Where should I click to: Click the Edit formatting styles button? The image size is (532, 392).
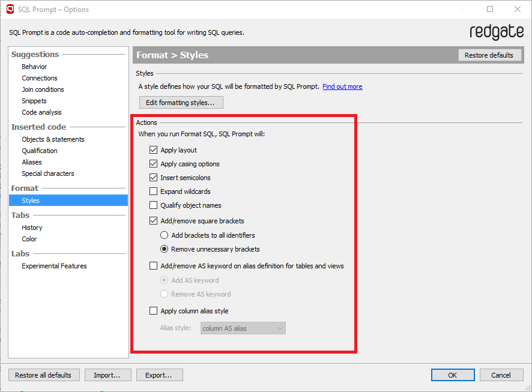(x=181, y=103)
